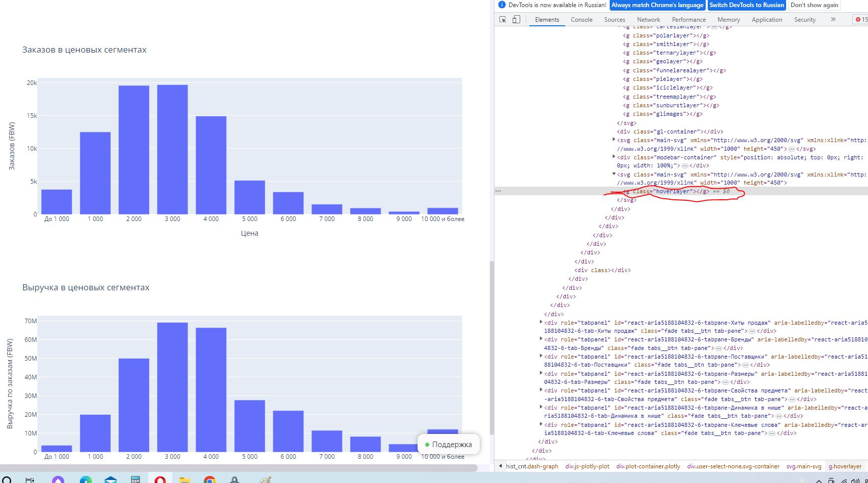The width and height of the screenshot is (868, 483).
Task: Click the g.hoverlayer breadcrumb
Action: (845, 466)
